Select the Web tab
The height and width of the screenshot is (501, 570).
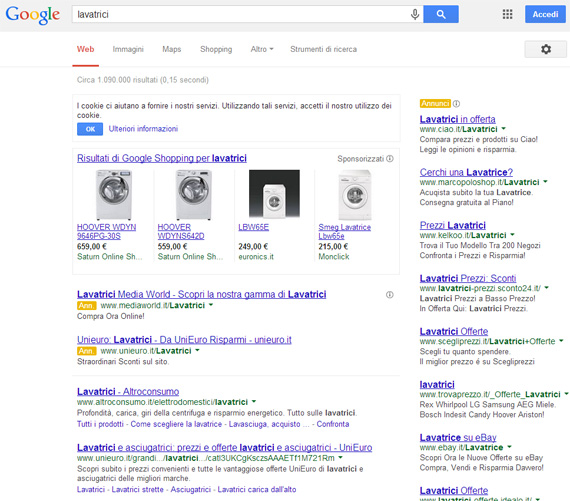[85, 49]
